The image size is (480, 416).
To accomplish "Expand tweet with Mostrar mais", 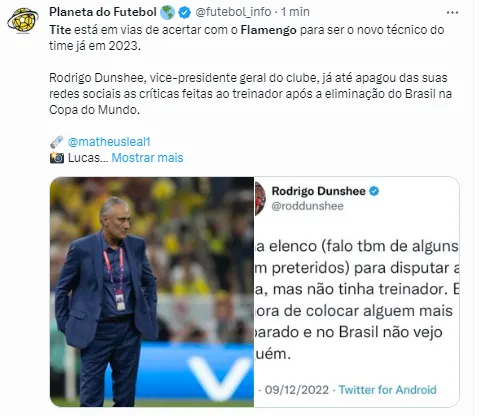I will point(147,158).
